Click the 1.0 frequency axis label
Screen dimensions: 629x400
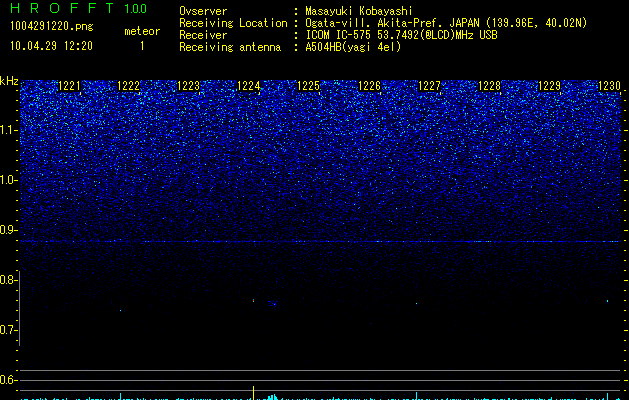8,180
